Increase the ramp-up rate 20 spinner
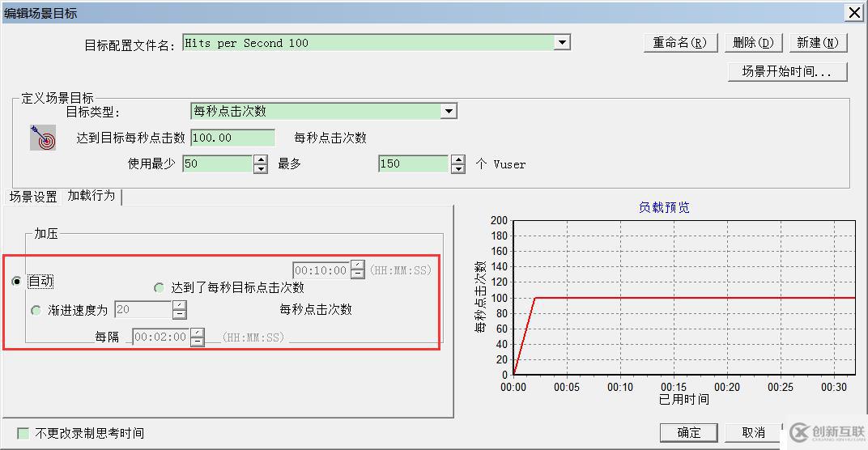Image resolution: width=868 pixels, height=450 pixels. point(180,305)
